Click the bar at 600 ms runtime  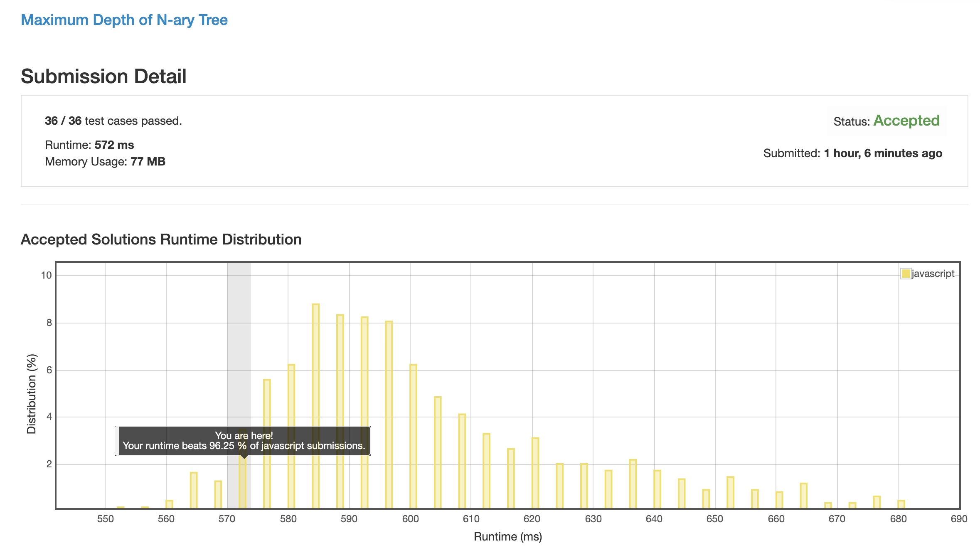[x=413, y=437]
